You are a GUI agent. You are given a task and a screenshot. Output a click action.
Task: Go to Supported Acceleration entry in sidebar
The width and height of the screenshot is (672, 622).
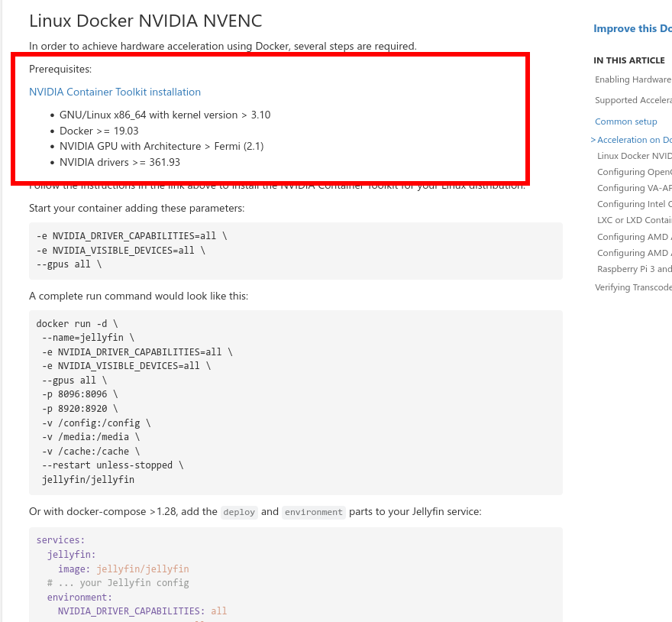633,100
